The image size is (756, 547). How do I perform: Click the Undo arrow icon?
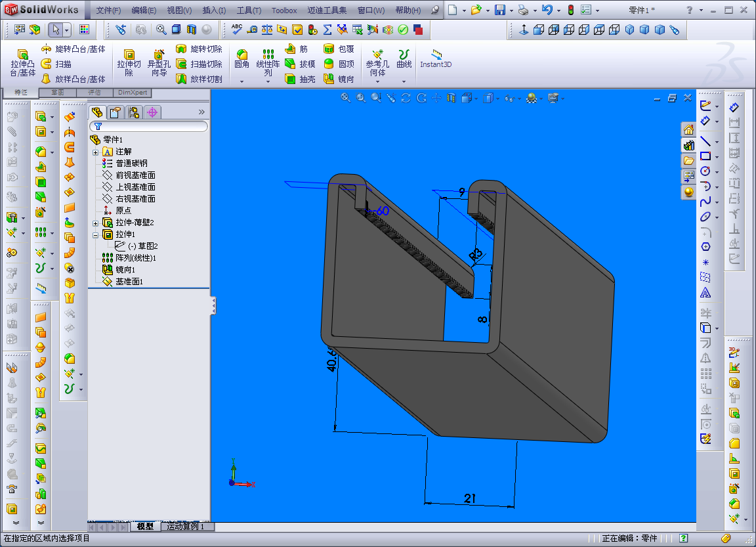coord(547,10)
